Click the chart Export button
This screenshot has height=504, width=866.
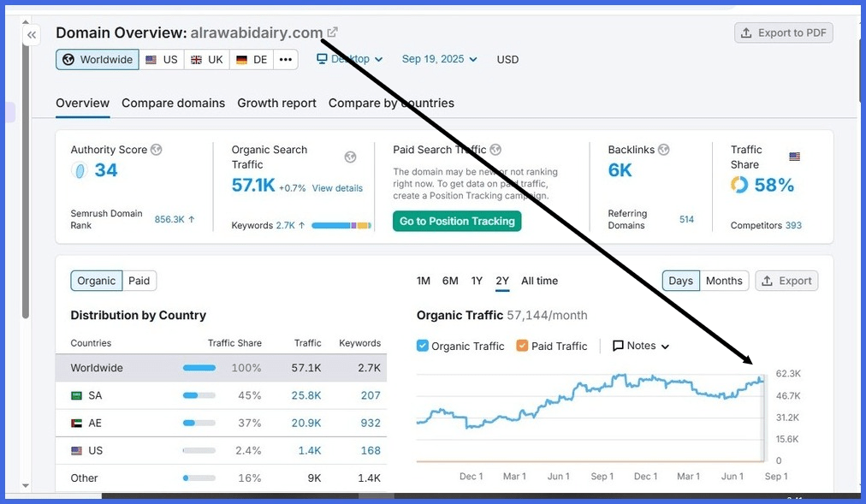tap(786, 281)
